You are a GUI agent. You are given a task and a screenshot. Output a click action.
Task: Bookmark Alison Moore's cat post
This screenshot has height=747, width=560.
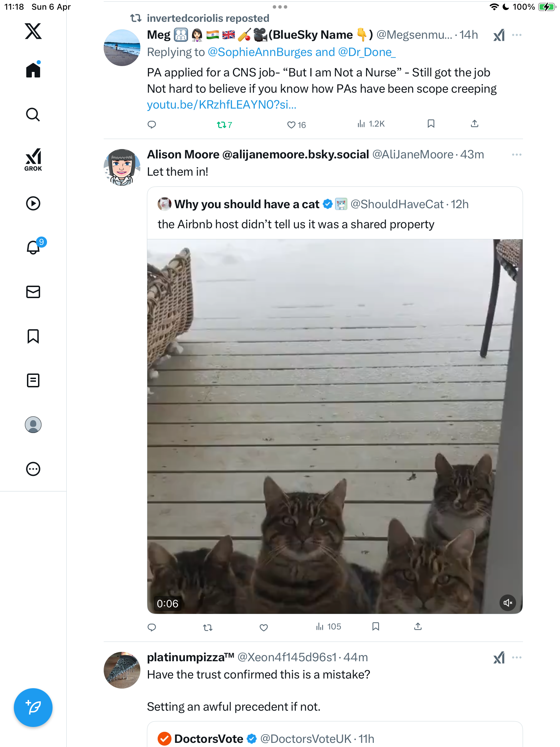[376, 627]
